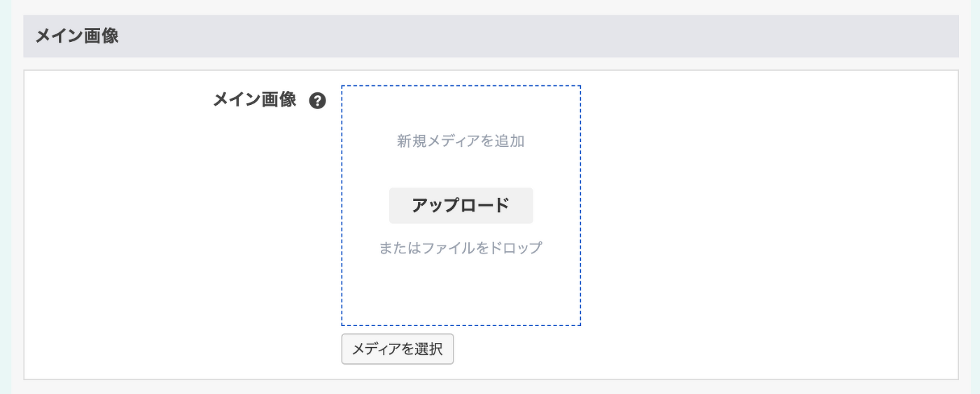Click the またはファイルをドロップ hint text
Viewport: 980px width, 394px height.
pyautogui.click(x=461, y=248)
